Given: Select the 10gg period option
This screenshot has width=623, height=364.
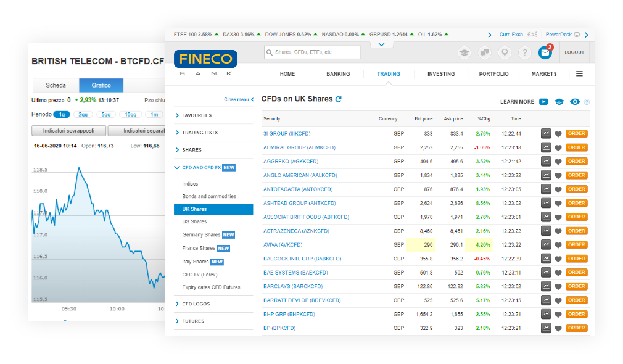Looking at the screenshot, I should pos(130,115).
